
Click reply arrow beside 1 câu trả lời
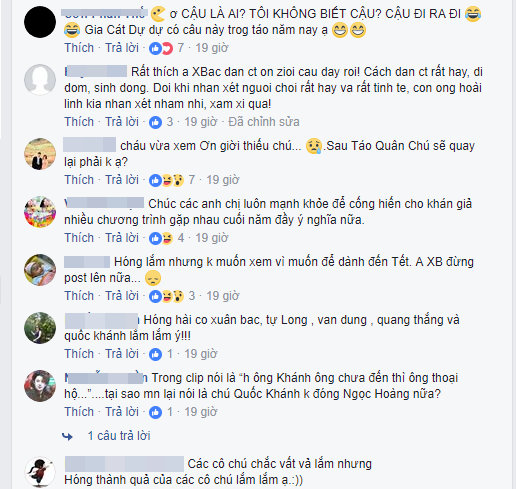tap(68, 436)
